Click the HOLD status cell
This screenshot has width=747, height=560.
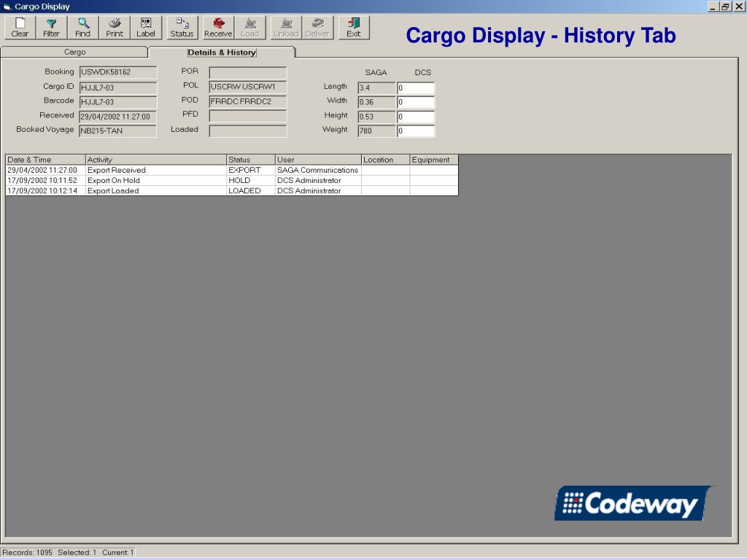[x=251, y=181]
